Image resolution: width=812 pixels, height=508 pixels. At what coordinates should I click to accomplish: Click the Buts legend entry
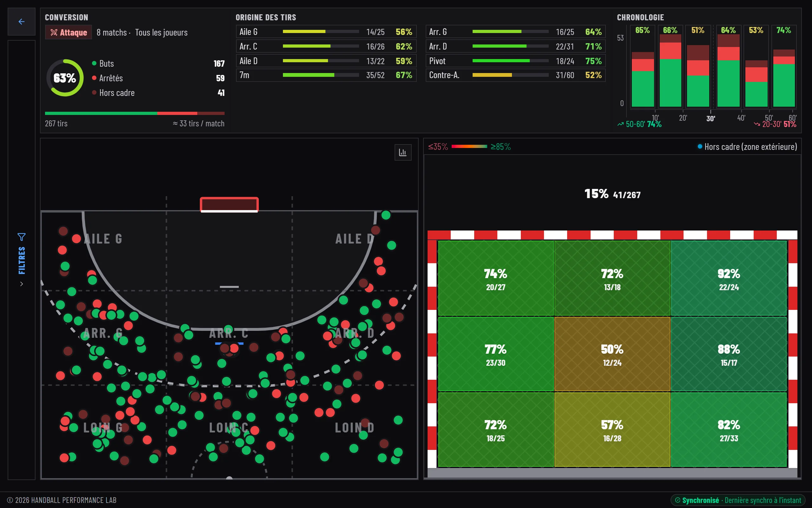(158, 63)
